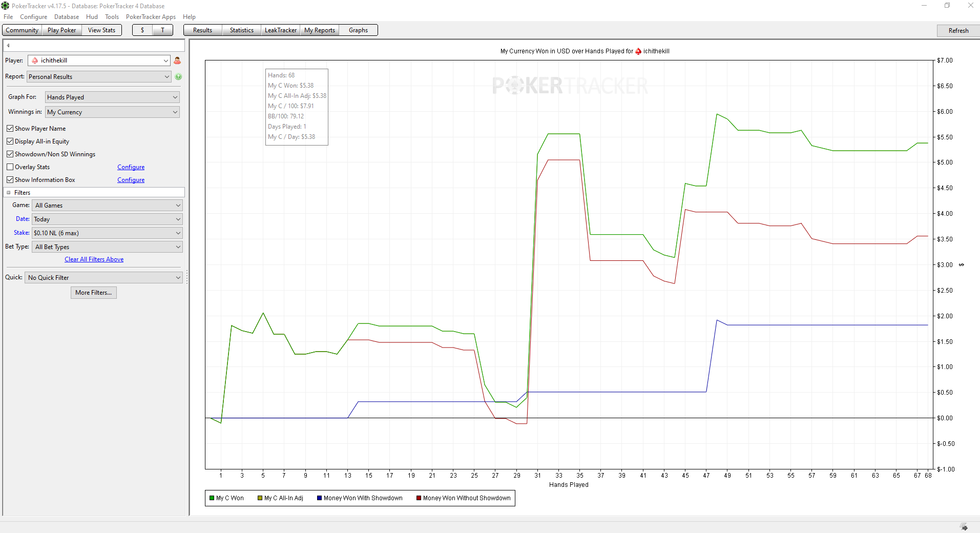Click the green help icon next to Report

tap(178, 77)
